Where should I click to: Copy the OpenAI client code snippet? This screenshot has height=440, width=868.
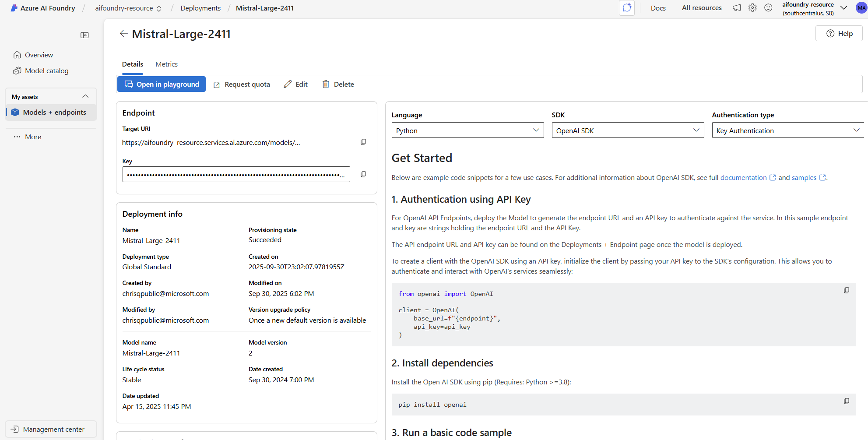(847, 290)
